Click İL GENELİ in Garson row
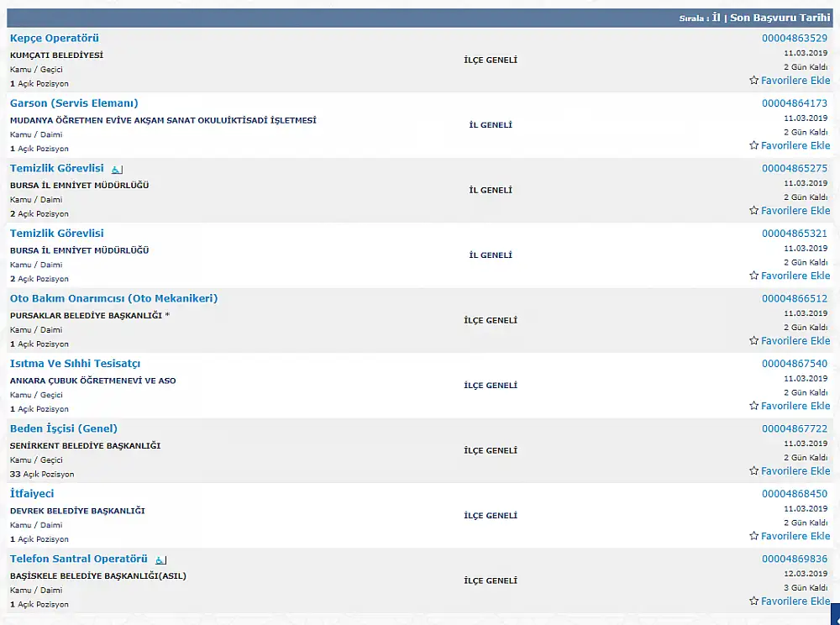This screenshot has width=840, height=625. [491, 125]
